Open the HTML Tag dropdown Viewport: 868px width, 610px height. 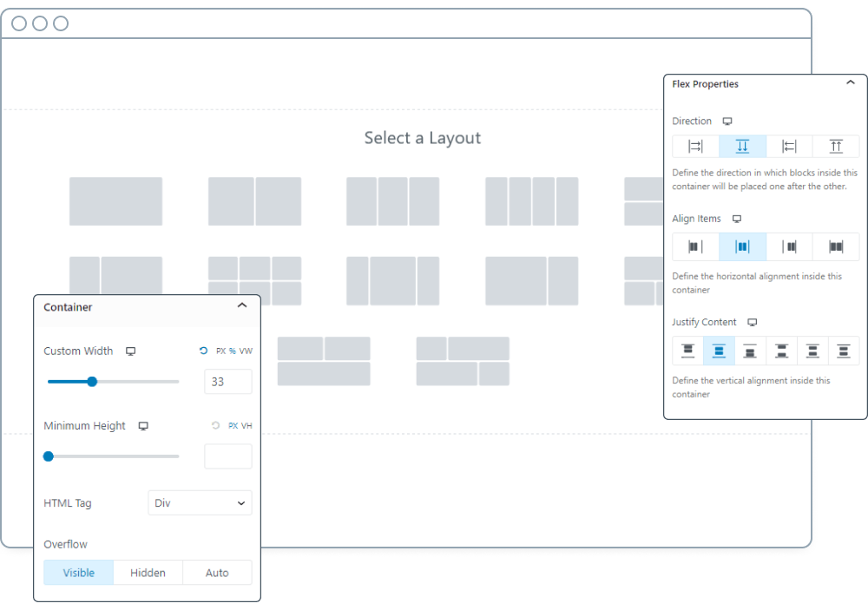pos(200,503)
